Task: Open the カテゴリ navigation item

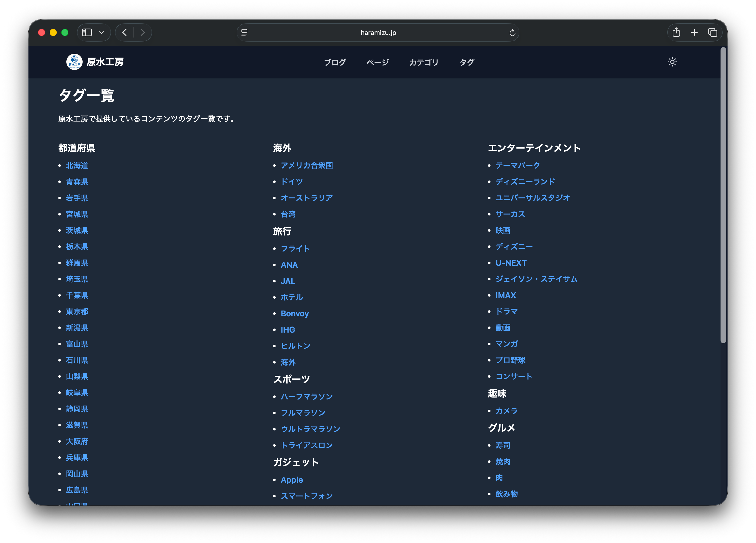Action: (x=424, y=62)
